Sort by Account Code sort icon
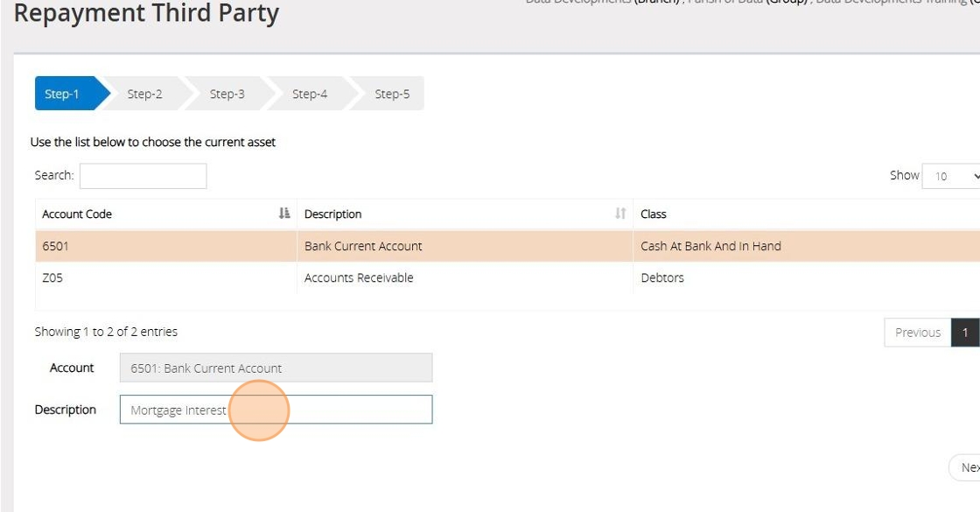980x512 pixels. pyautogui.click(x=283, y=214)
